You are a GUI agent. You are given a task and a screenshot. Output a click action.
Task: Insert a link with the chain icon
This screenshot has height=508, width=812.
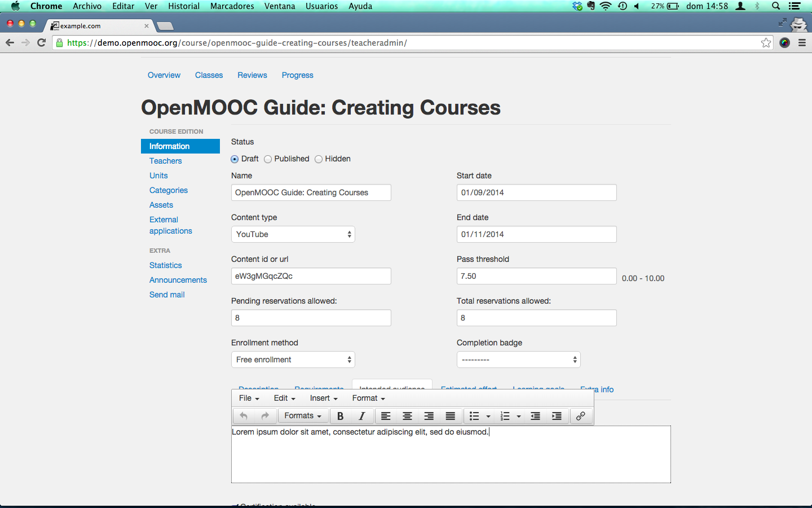pos(580,416)
